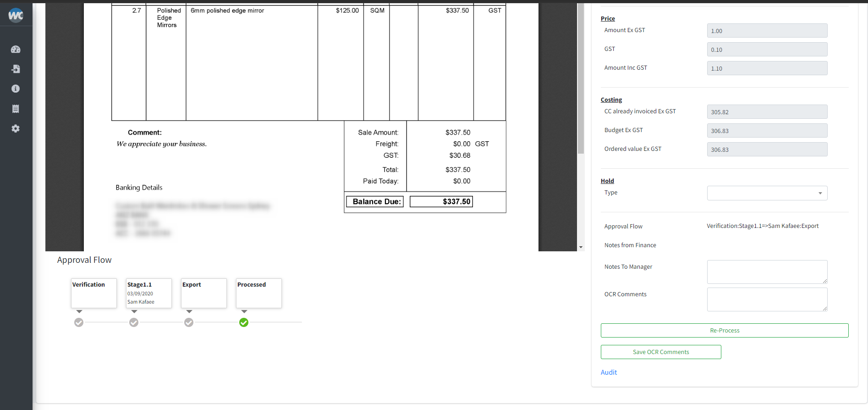This screenshot has width=868, height=410.
Task: Select the Stage1.1 approval card
Action: click(x=149, y=293)
